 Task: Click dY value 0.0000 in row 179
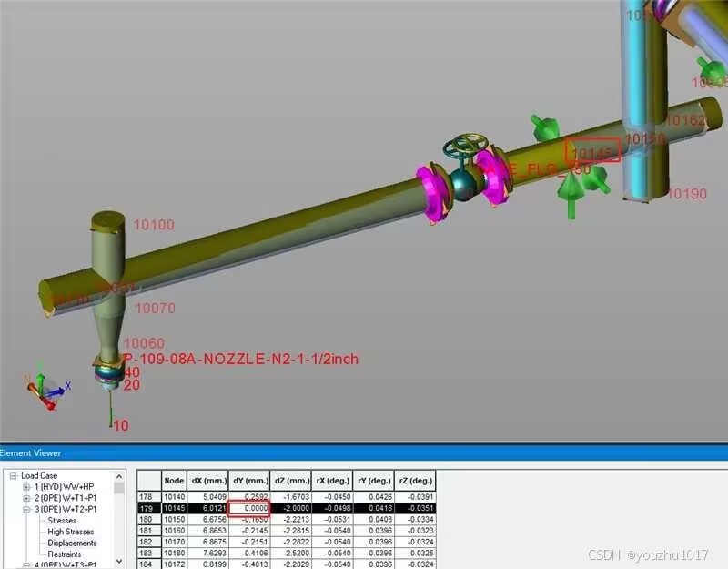point(249,508)
